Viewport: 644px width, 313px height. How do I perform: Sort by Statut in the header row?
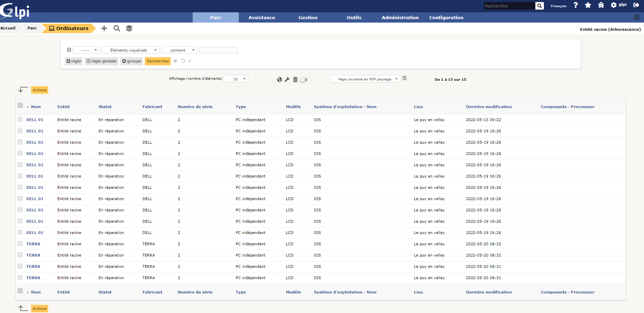click(x=105, y=107)
